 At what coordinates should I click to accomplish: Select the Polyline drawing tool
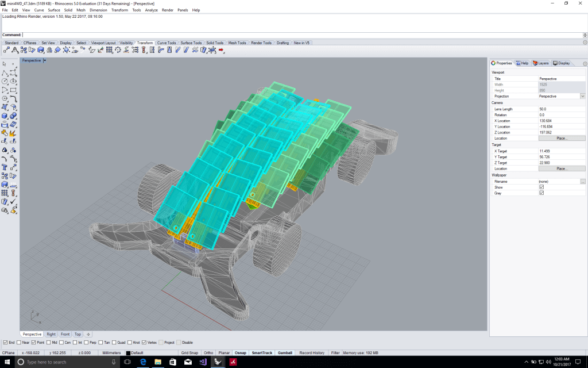click(x=5, y=73)
